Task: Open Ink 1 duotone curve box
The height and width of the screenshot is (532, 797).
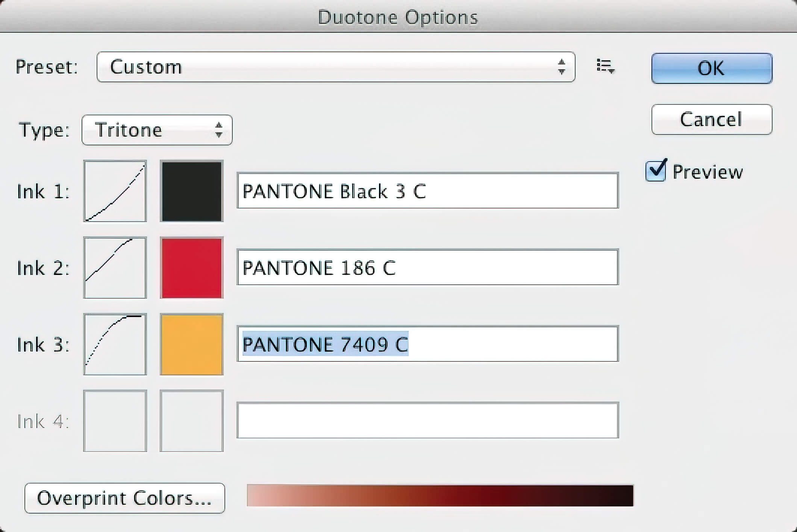Action: [115, 191]
